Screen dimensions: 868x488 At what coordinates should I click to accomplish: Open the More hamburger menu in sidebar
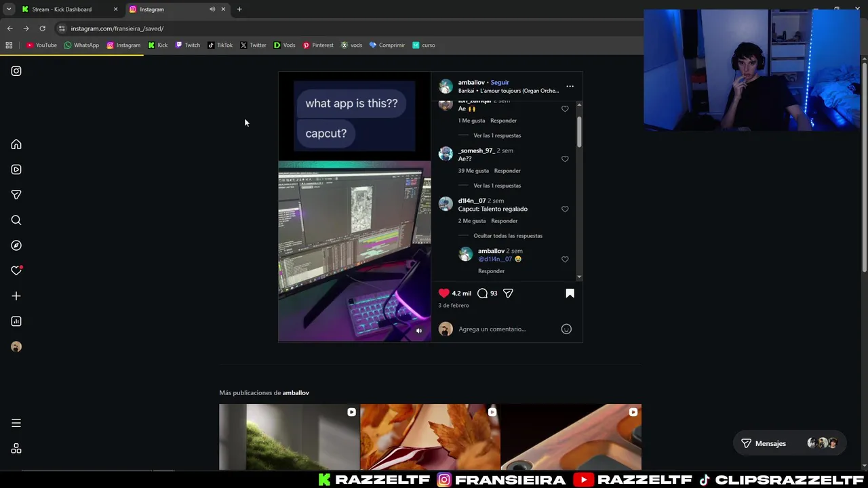16,423
